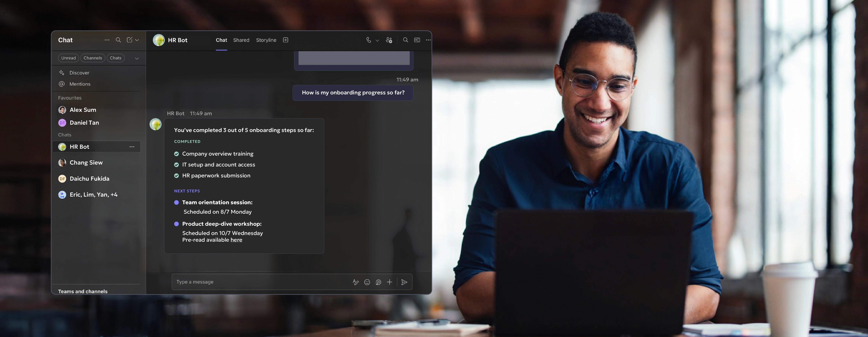The height and width of the screenshot is (337, 868).
Task: Search chats using the sidebar magnifier icon
Action: 118,40
